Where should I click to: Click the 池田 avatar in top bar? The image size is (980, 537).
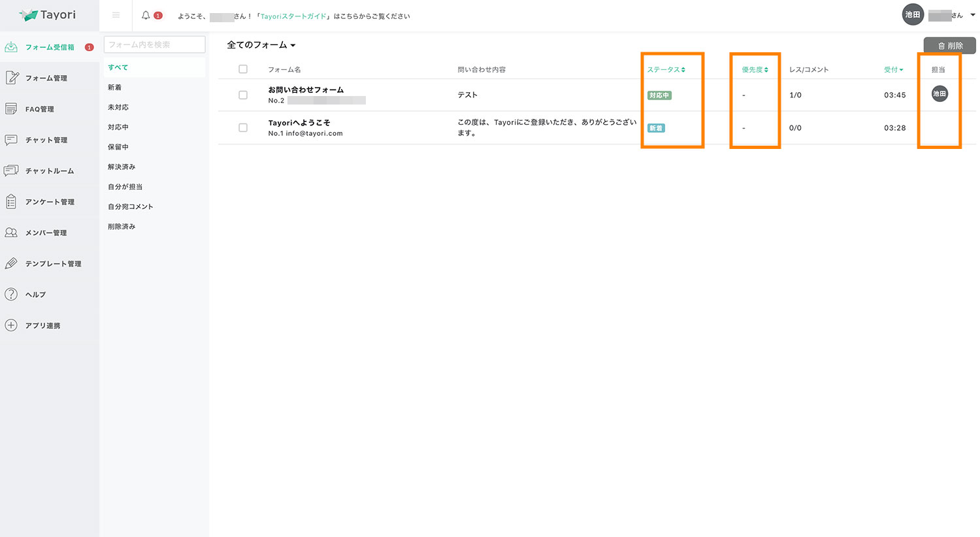(913, 14)
